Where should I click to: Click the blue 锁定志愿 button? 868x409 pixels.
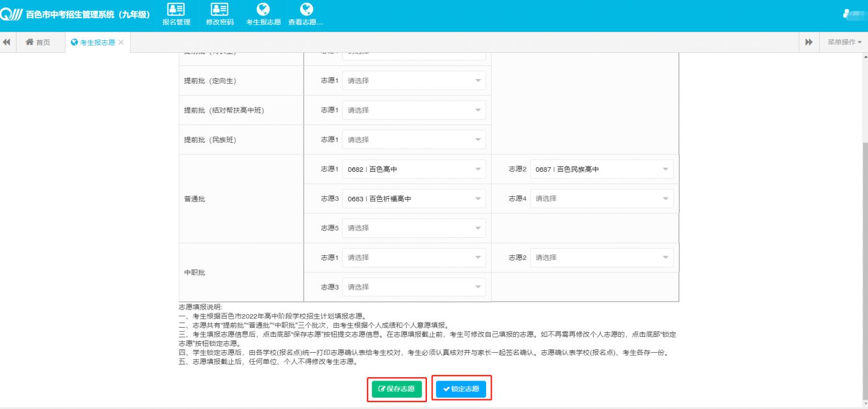pos(461,389)
